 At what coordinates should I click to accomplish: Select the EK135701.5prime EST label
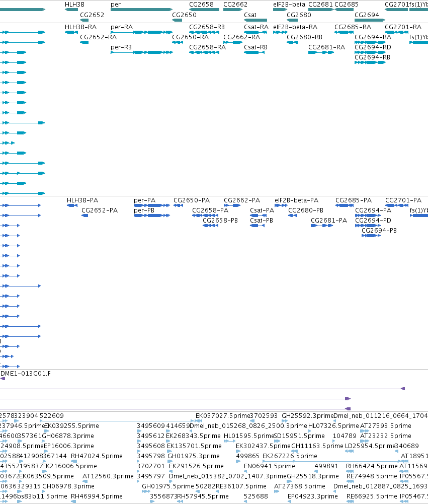click(194, 446)
